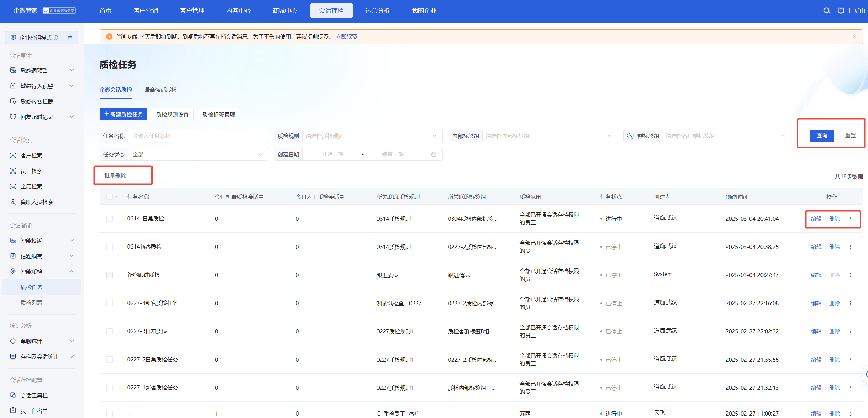This screenshot has height=418, width=868.
Task: Click the 全局检索 sidebar icon
Action: pos(13,186)
